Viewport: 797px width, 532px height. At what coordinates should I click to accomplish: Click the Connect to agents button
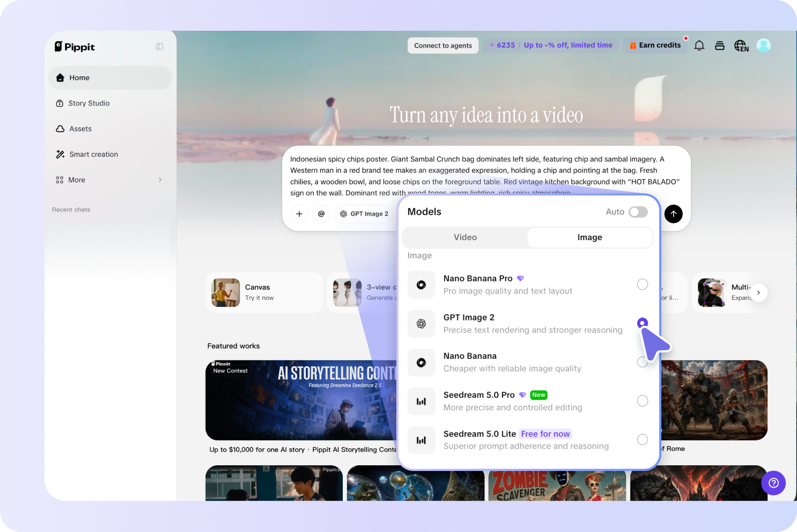(443, 46)
